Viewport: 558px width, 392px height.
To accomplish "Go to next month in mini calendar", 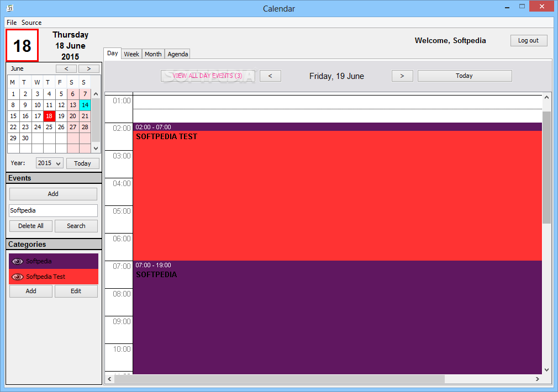I will click(88, 68).
